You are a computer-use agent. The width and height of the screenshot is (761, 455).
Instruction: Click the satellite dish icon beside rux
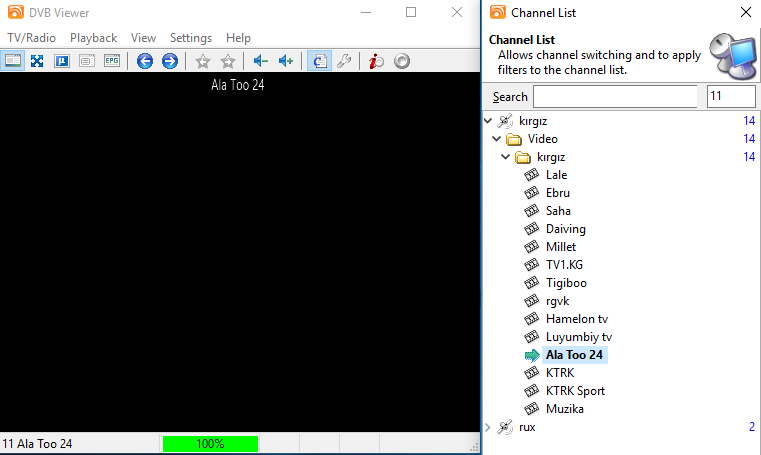click(505, 427)
